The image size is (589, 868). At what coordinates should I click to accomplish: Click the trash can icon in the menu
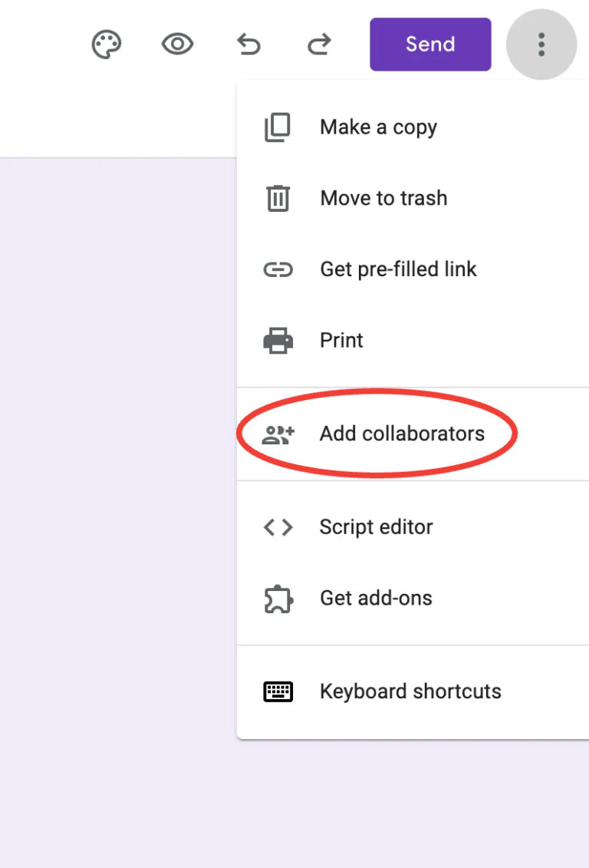[x=278, y=198]
